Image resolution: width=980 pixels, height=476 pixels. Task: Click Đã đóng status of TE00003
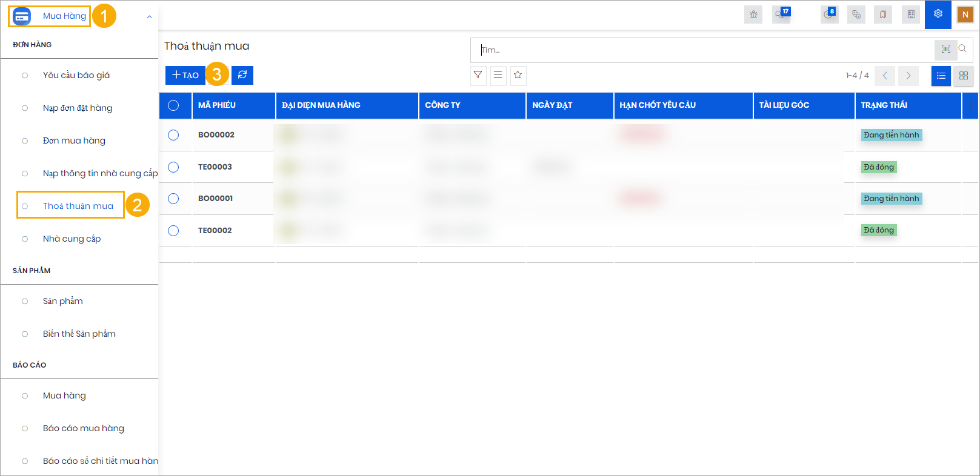[x=879, y=167]
